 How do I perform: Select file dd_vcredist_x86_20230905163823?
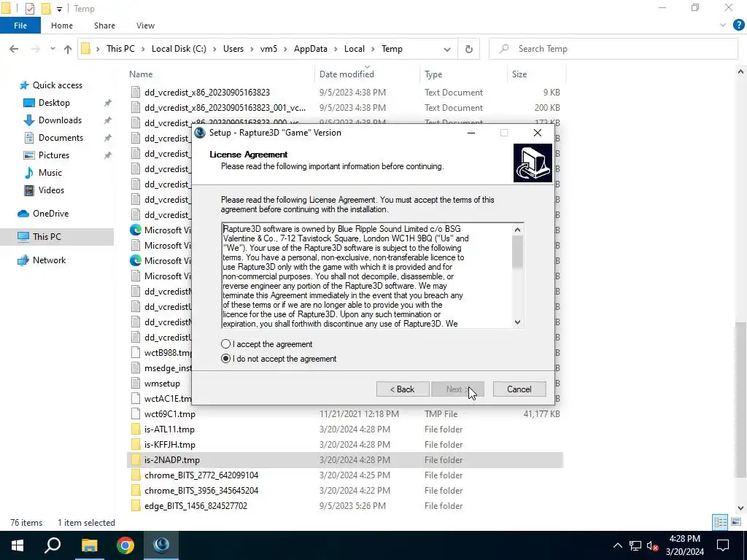point(206,93)
